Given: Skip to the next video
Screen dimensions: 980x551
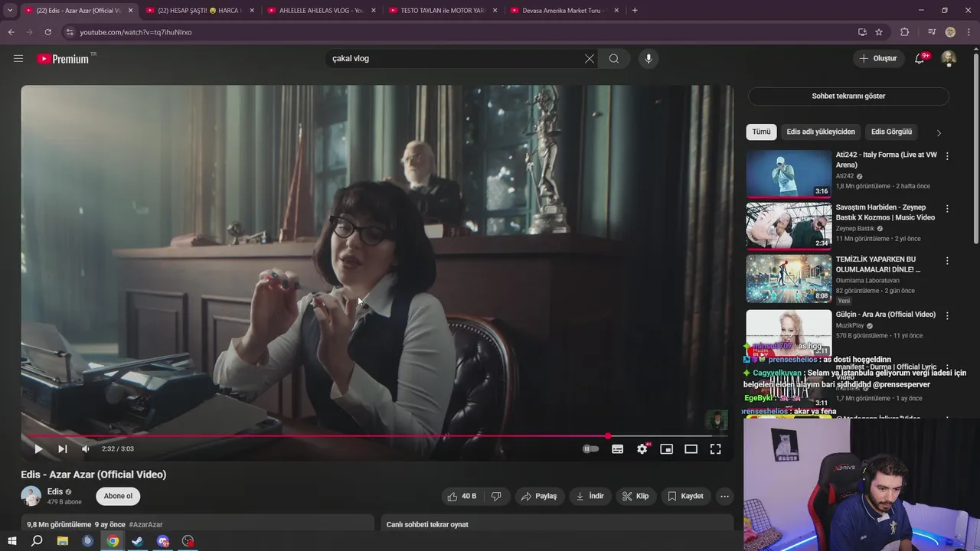Looking at the screenshot, I should tap(63, 449).
